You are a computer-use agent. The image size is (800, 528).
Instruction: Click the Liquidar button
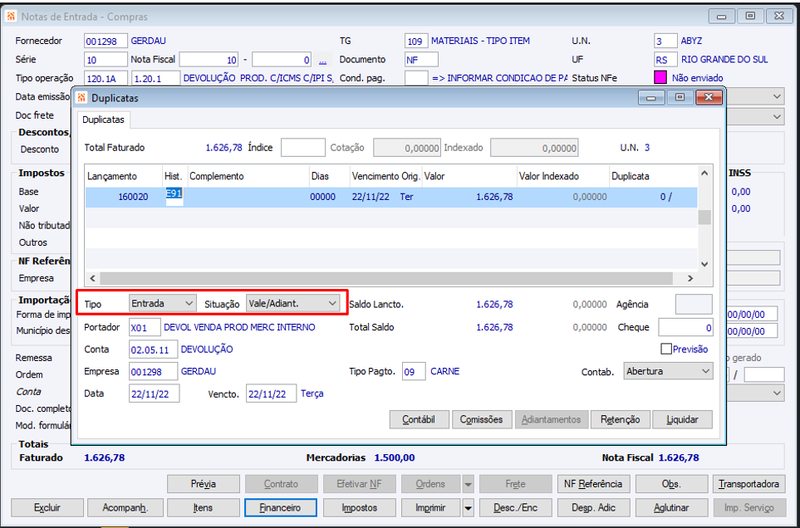(x=682, y=419)
